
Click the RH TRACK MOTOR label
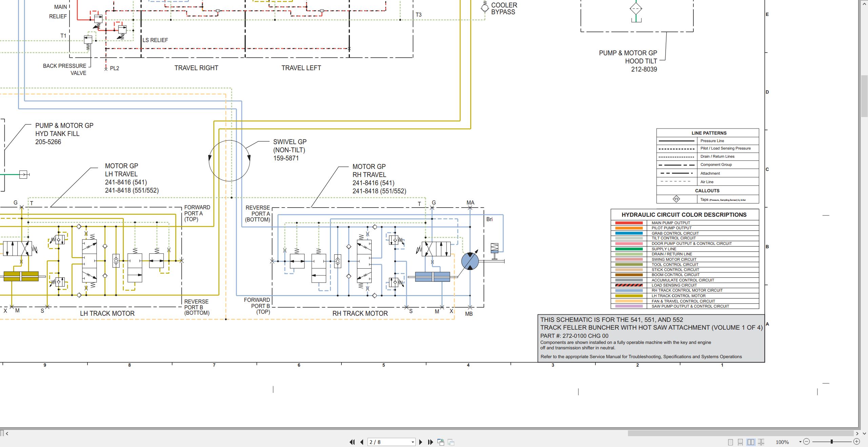pyautogui.click(x=360, y=313)
